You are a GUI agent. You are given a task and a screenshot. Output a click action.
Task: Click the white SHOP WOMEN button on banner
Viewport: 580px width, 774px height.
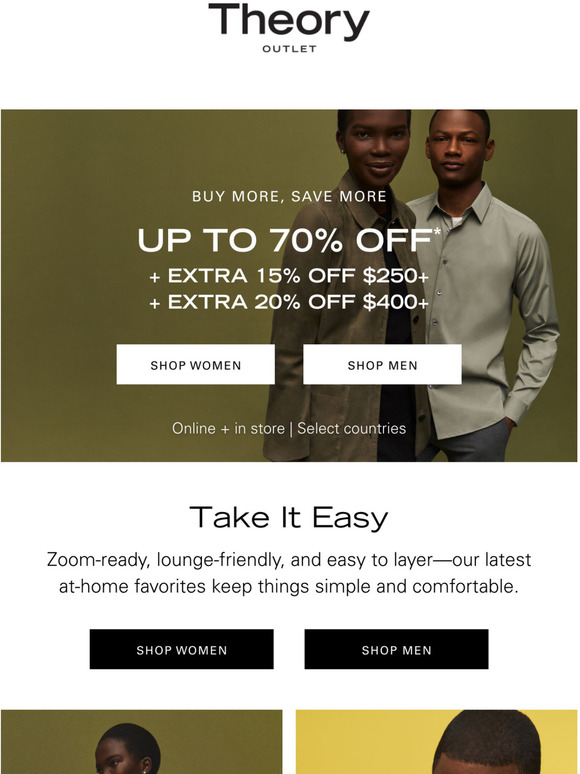click(195, 364)
